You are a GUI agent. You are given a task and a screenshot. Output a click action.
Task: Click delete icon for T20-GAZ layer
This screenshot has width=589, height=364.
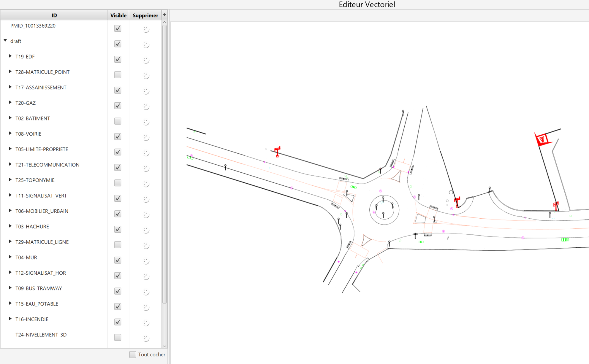146,107
